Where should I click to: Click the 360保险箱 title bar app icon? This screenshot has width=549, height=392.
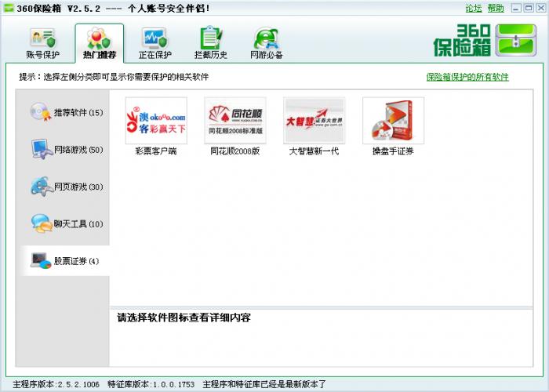(9, 8)
